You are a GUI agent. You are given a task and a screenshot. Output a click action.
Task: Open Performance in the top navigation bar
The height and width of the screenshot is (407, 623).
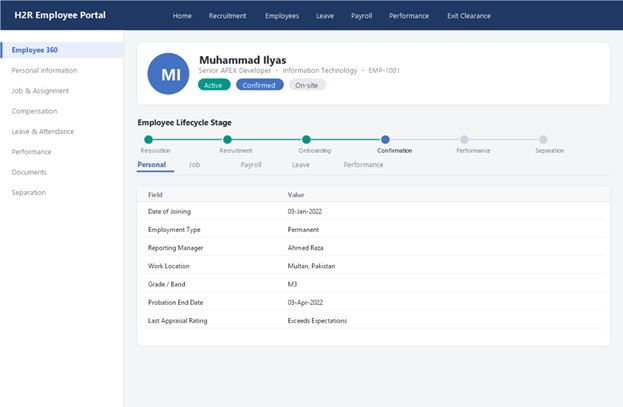coord(409,16)
